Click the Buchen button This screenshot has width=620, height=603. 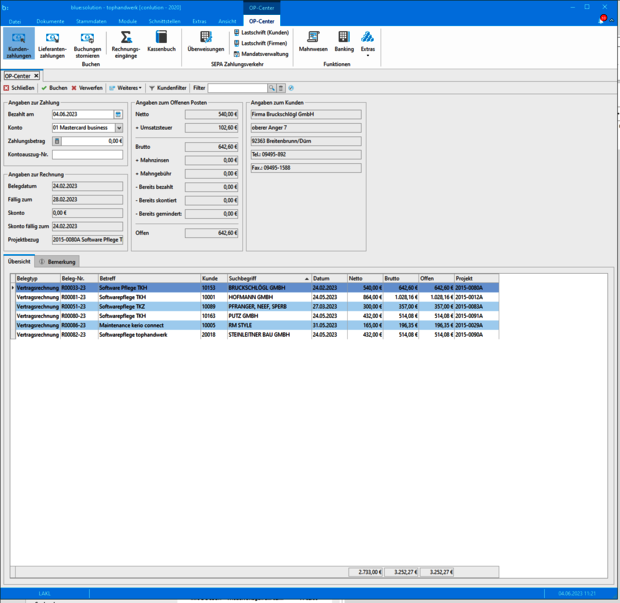pyautogui.click(x=54, y=88)
